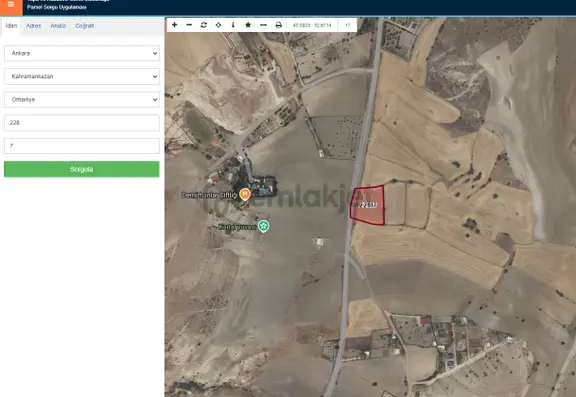Click the Demirhanlar Çiftliği restaurant marker

click(x=245, y=194)
